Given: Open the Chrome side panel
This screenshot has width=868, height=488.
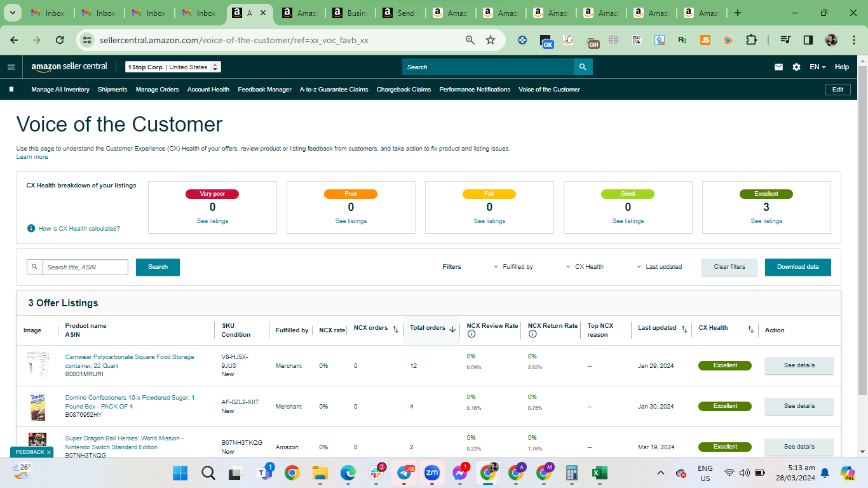Looking at the screenshot, I should 808,40.
